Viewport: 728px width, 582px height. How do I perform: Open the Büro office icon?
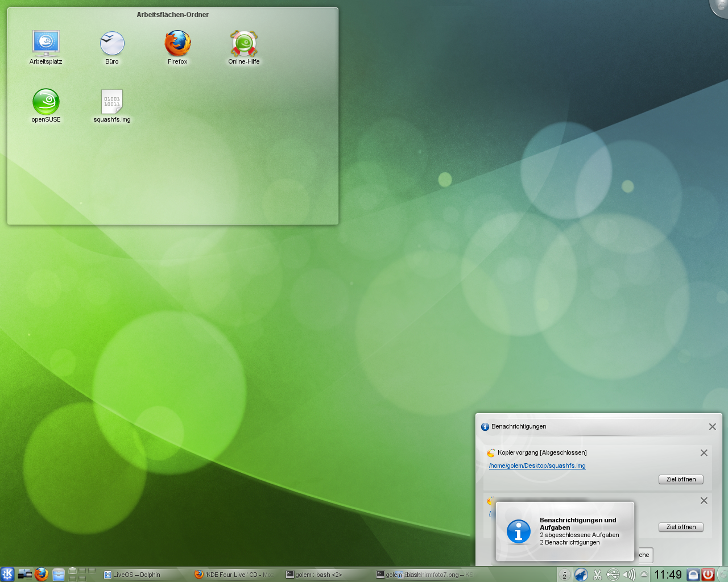[x=112, y=43]
